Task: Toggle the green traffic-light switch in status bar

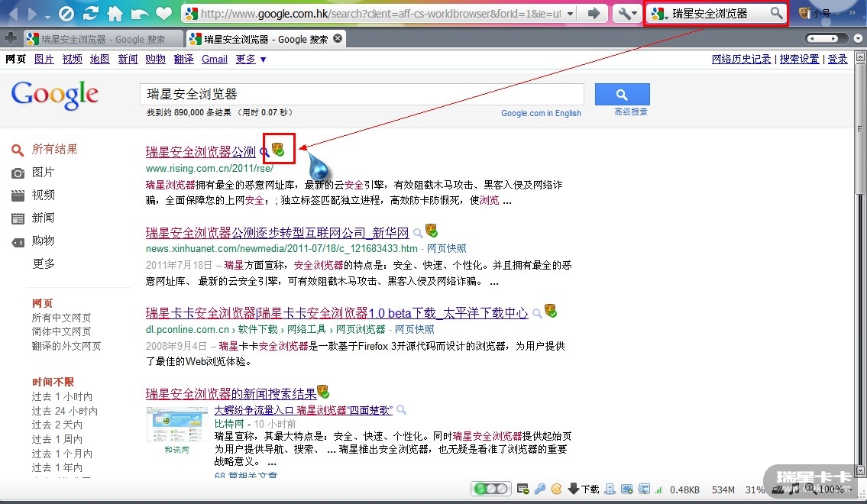Action: 490,489
